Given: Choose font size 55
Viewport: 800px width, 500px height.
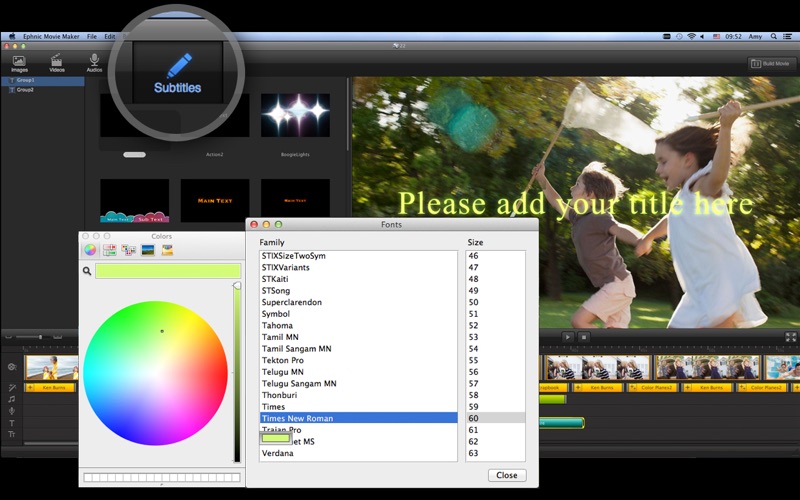Looking at the screenshot, I should (x=495, y=360).
